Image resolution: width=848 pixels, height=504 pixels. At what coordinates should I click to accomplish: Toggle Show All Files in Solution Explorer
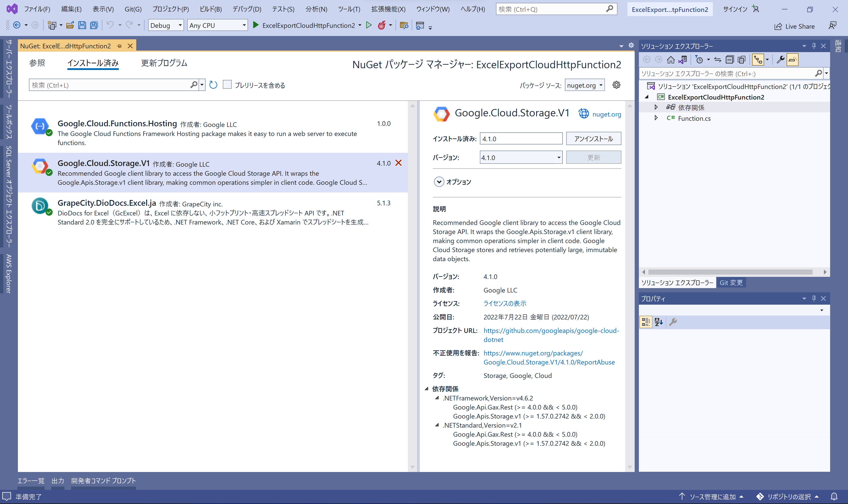(741, 60)
